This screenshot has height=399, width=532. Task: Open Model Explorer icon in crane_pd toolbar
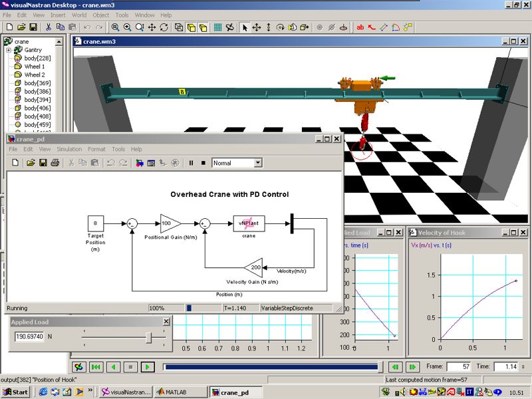[x=151, y=163]
